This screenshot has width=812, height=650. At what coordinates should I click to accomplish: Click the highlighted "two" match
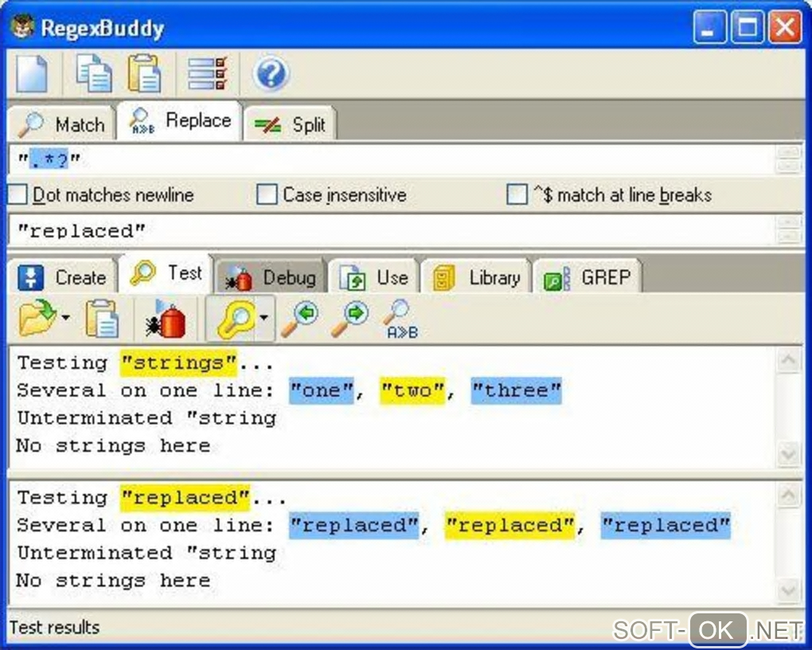tap(412, 390)
